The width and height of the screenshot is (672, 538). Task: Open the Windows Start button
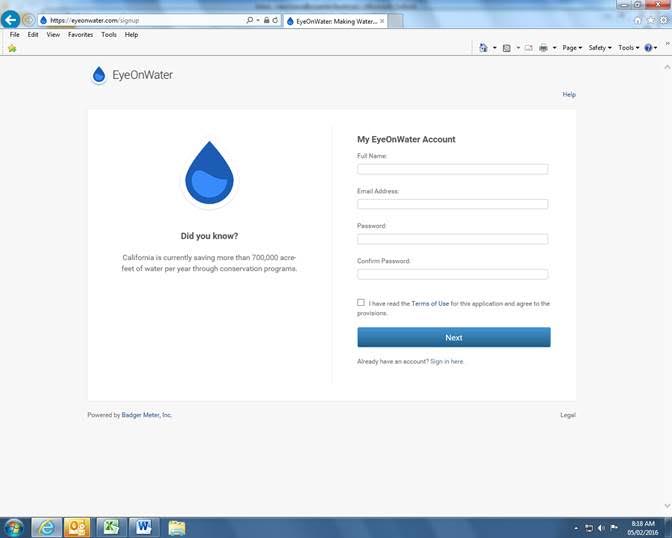click(14, 528)
